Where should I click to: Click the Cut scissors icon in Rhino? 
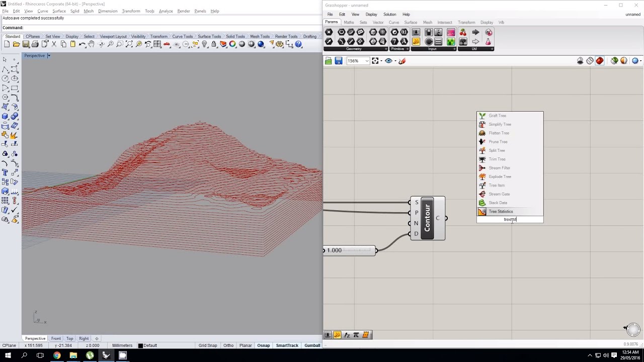54,44
